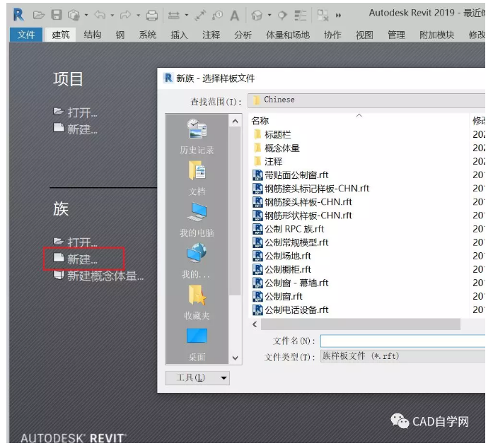Viewport: 493px width, 448px height.
Task: Switch to the 体量和场地 ribbon tab
Action: (288, 35)
